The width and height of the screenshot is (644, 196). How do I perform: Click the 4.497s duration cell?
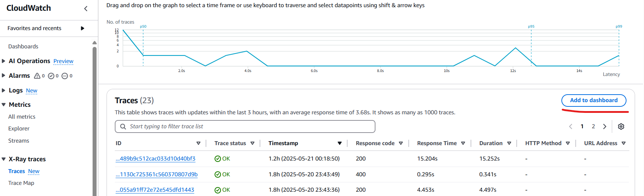click(488, 190)
